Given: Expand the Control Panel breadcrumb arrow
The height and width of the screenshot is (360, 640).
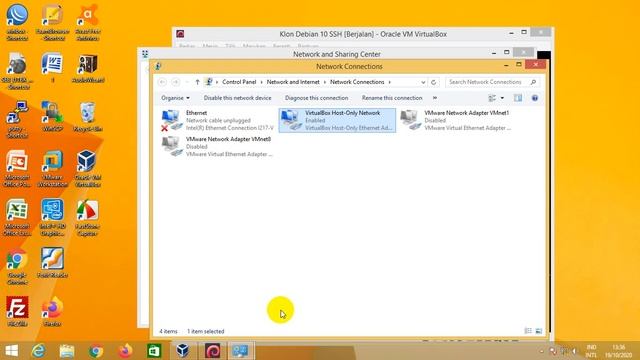Looking at the screenshot, I should pos(262,82).
